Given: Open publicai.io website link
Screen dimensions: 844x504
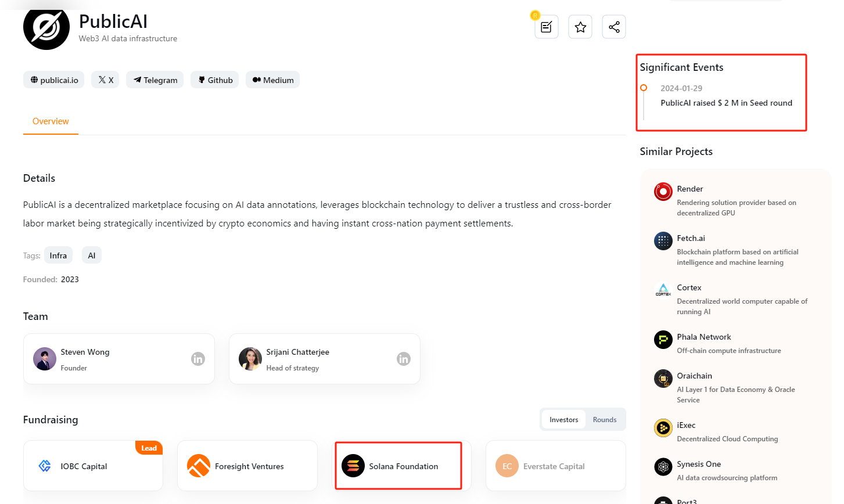Looking at the screenshot, I should click(54, 80).
